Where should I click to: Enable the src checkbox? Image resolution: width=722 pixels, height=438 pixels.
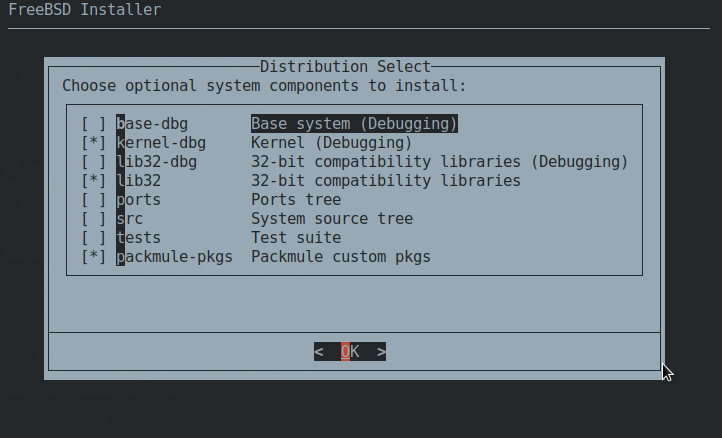tap(94, 219)
